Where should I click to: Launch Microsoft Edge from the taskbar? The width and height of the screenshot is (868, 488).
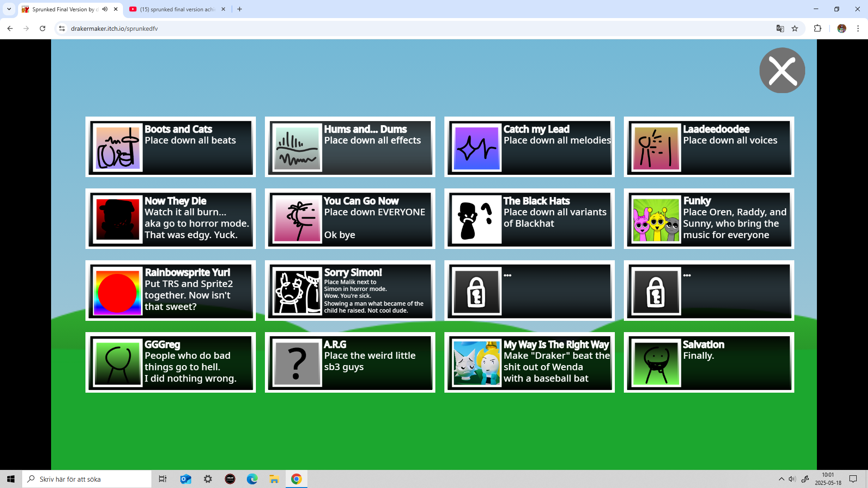pyautogui.click(x=252, y=479)
